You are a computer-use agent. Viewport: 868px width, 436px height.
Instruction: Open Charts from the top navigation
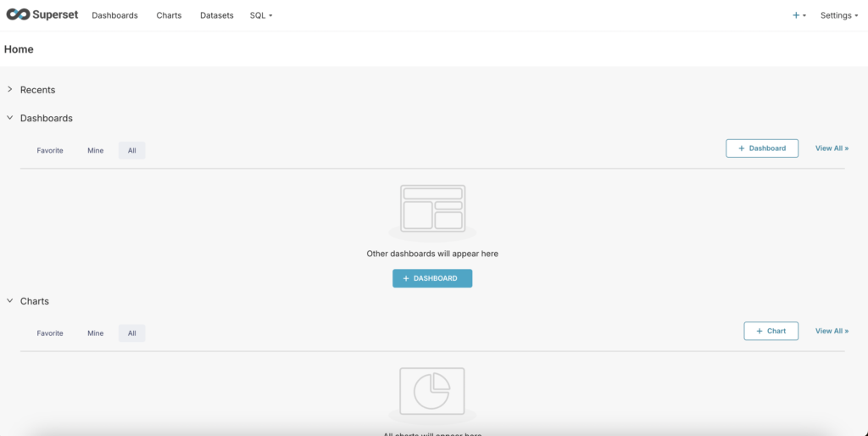point(169,15)
